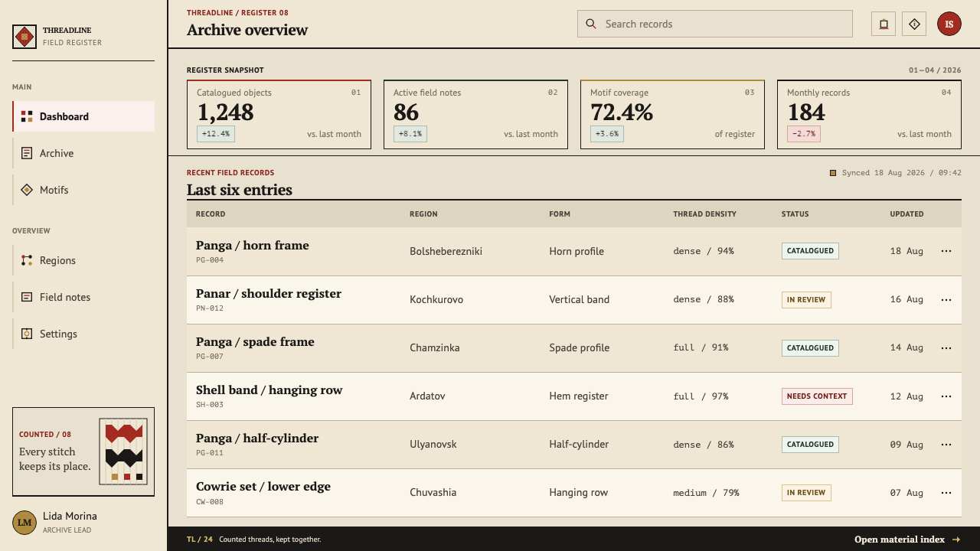The height and width of the screenshot is (551, 980).
Task: Open the IS user avatar
Action: click(x=949, y=24)
